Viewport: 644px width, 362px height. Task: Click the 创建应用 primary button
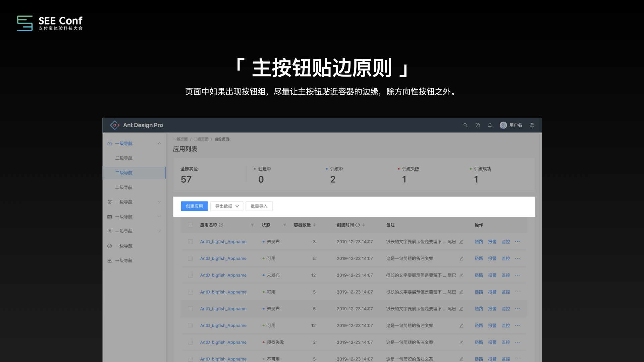194,206
